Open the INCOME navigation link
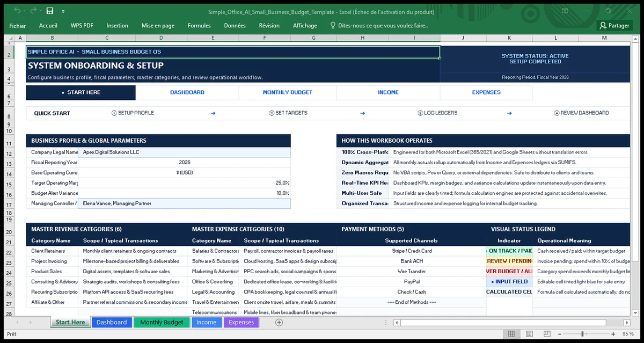 tap(388, 92)
